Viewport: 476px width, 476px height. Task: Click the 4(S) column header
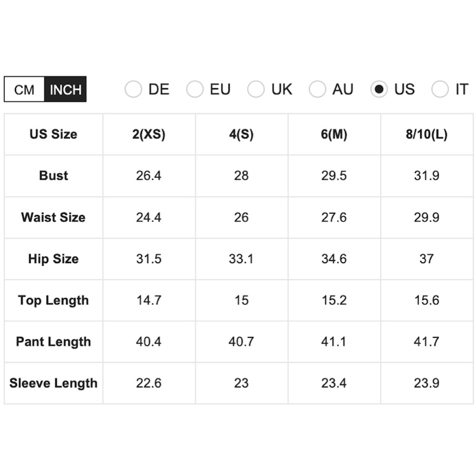pos(241,134)
